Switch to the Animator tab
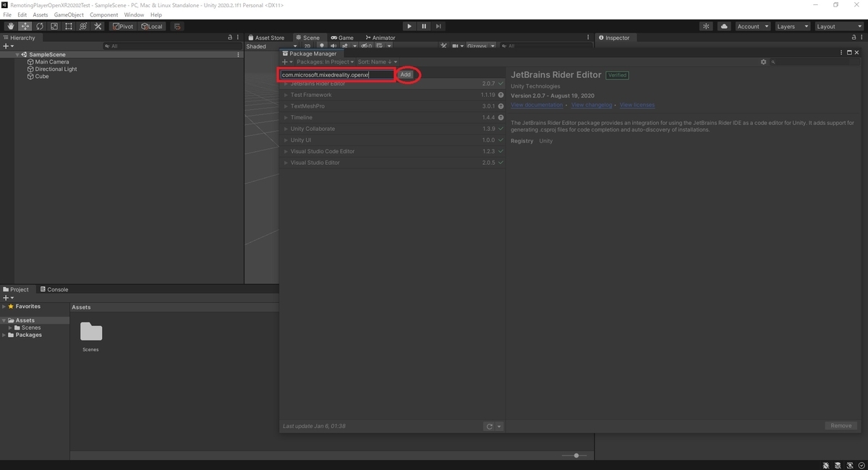 [x=380, y=38]
